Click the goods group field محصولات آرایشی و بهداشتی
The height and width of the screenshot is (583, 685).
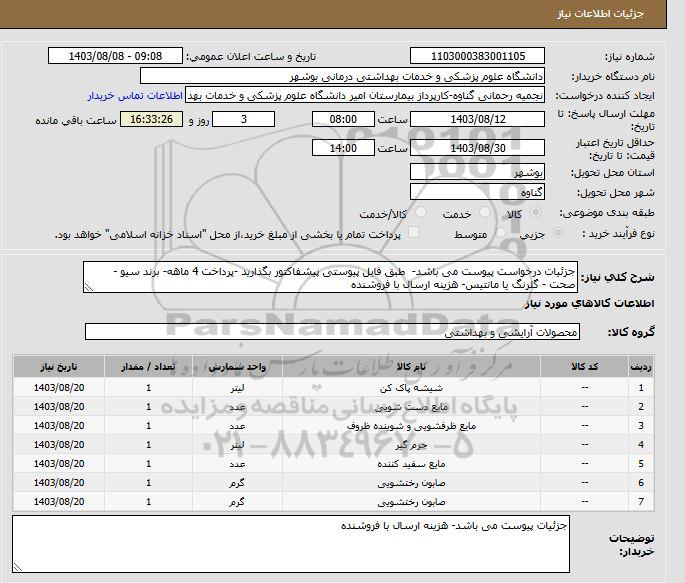click(x=332, y=332)
